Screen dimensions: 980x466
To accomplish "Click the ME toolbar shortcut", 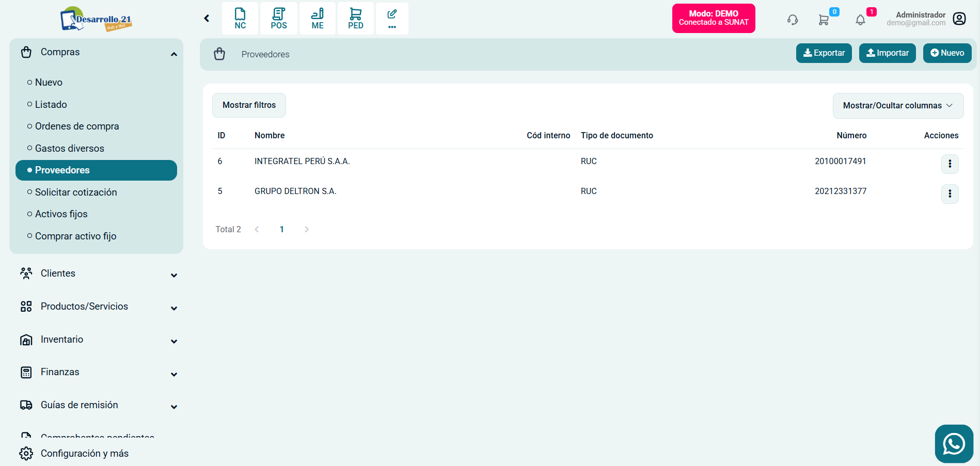I will (318, 19).
